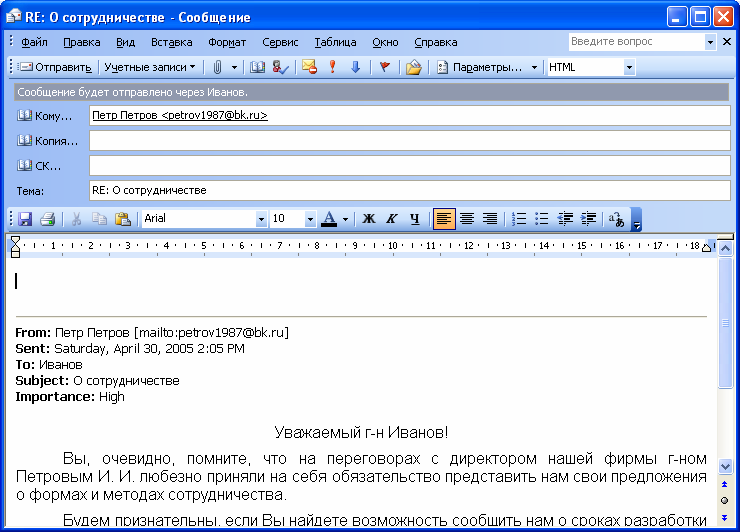The height and width of the screenshot is (532, 740).
Task: Open the address book icon in the toolbar
Action: coord(257,68)
